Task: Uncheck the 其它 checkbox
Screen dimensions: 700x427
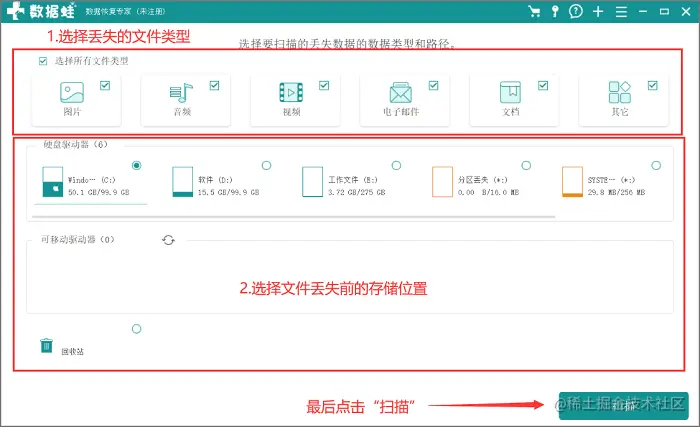Action: [653, 85]
